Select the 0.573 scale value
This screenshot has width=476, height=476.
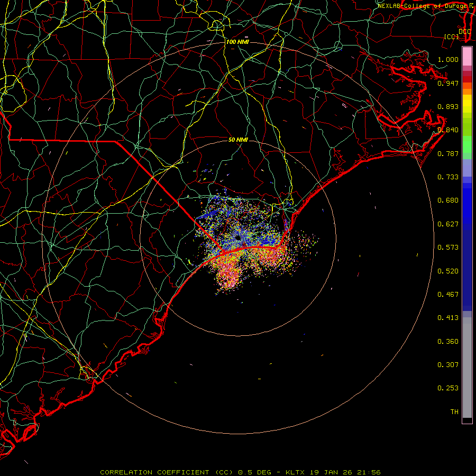[448, 248]
